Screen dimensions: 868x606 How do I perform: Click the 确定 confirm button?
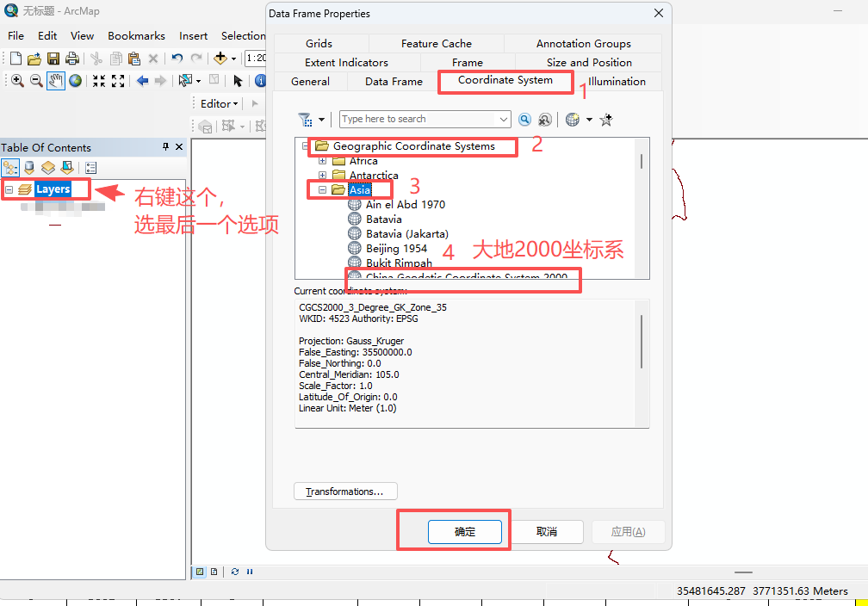[x=464, y=532]
